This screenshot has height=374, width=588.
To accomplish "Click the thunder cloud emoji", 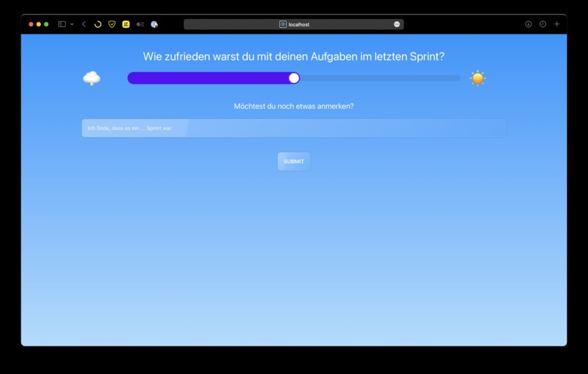I will click(91, 79).
